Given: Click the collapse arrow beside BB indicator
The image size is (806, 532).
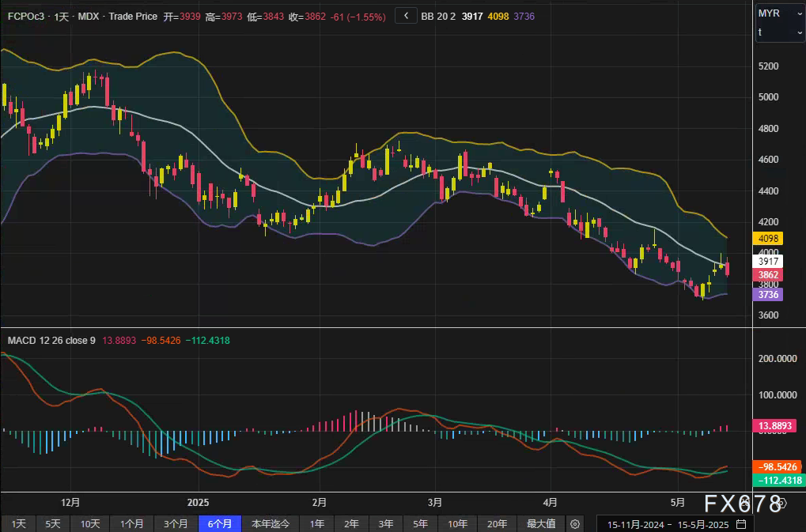Looking at the screenshot, I should pos(406,15).
